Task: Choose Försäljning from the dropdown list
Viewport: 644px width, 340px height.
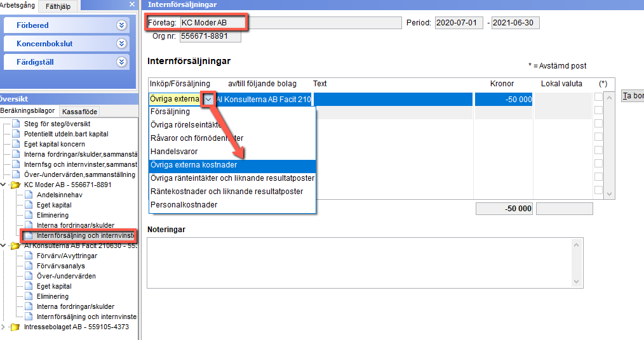Action: pyautogui.click(x=232, y=112)
